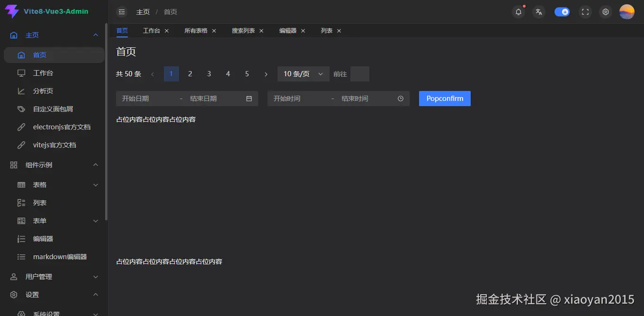Go to the previous page with the arrow
Image resolution: width=644 pixels, height=316 pixels.
152,74
